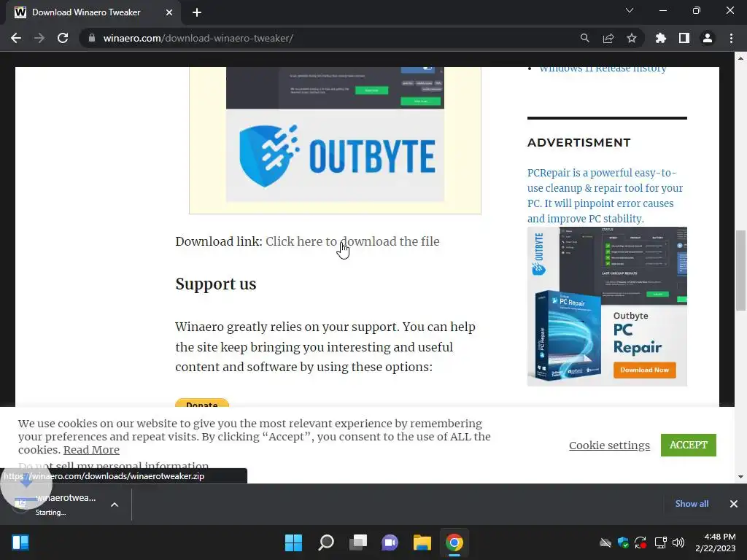747x560 pixels.
Task: Share this page via address bar icon
Action: 608,38
